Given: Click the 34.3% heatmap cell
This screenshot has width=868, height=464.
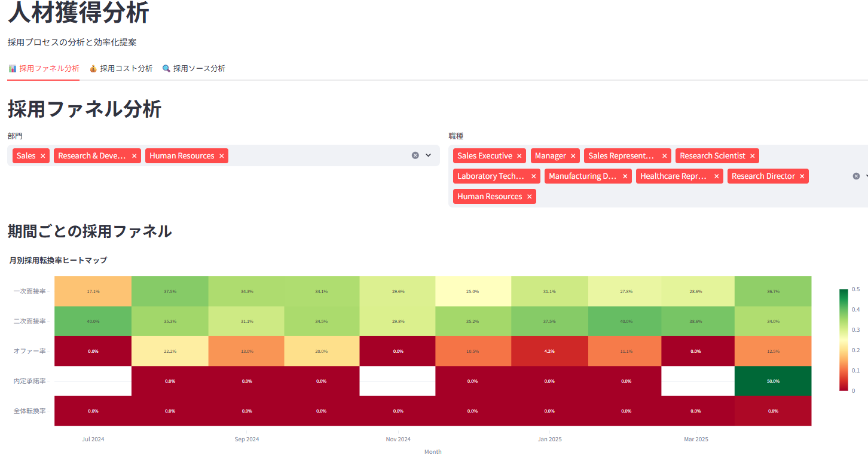Looking at the screenshot, I should pyautogui.click(x=247, y=291).
